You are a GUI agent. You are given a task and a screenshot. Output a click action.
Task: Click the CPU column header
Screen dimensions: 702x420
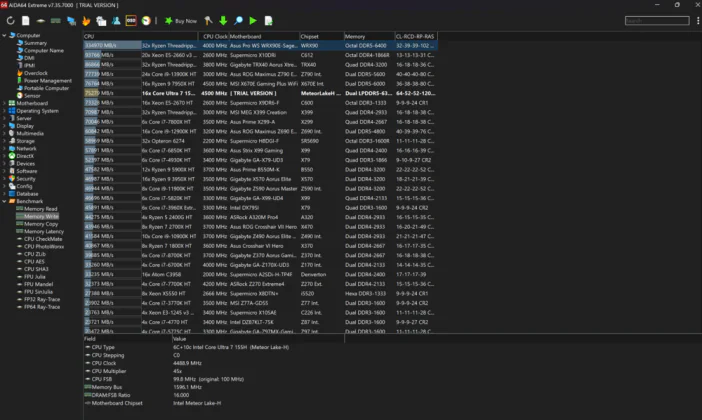pos(140,36)
